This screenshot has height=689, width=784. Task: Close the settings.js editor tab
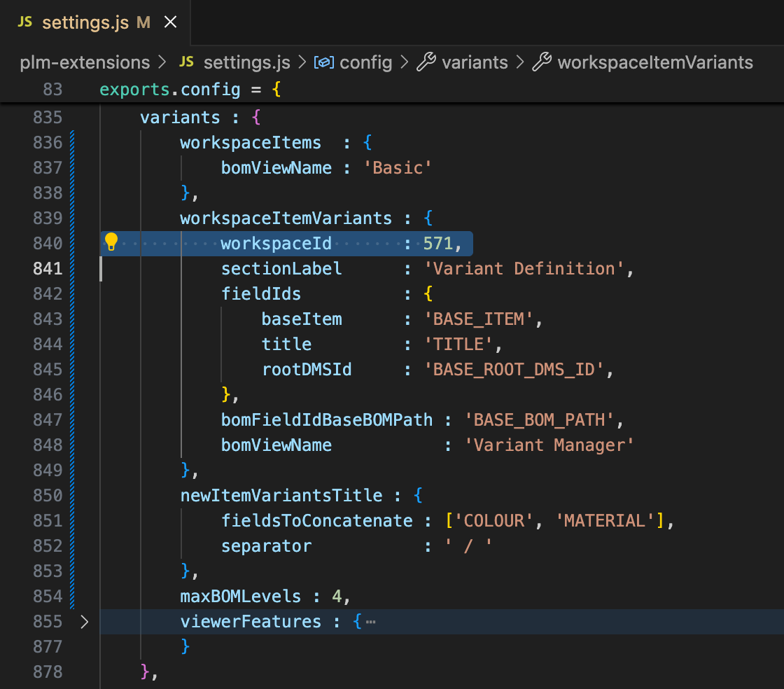click(170, 22)
